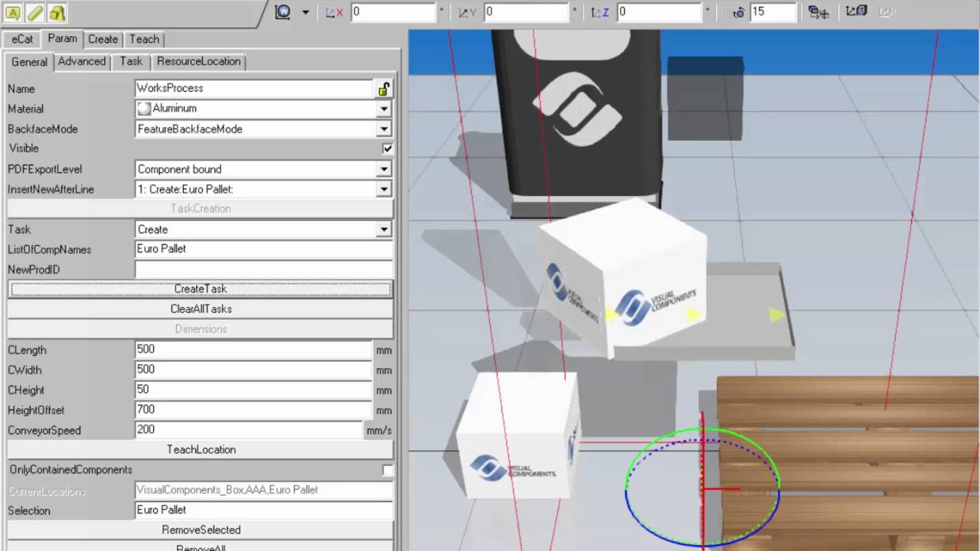Click the ClearAllTasks button
Screen dimensions: 980x551
pyautogui.click(x=201, y=309)
